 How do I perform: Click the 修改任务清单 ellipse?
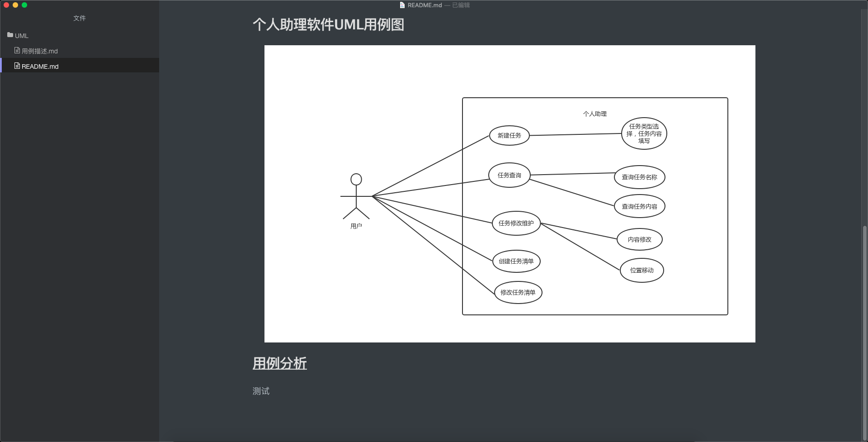click(518, 292)
